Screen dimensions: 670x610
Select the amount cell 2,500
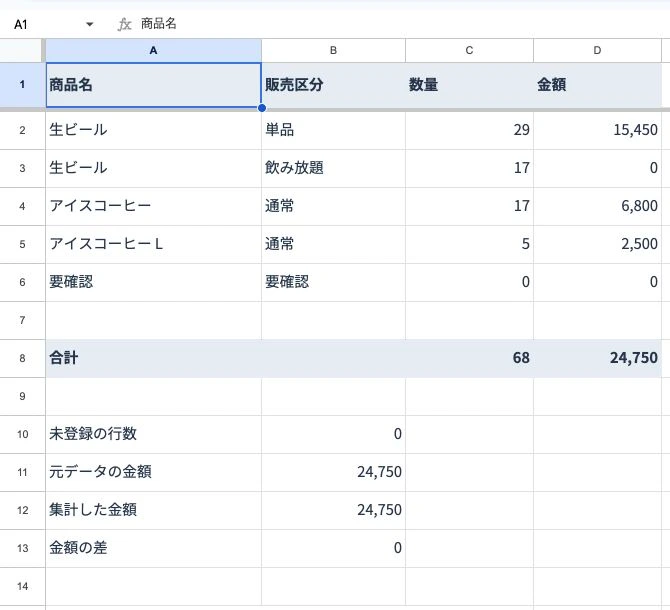point(597,244)
